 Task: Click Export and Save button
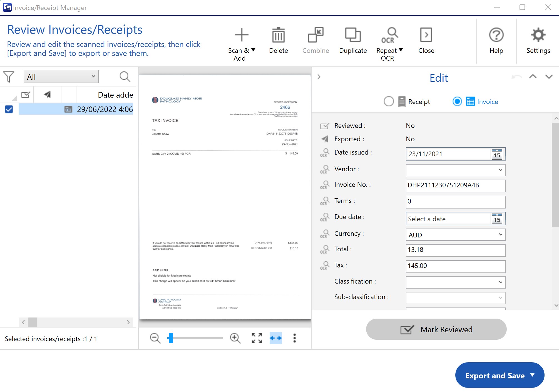495,375
